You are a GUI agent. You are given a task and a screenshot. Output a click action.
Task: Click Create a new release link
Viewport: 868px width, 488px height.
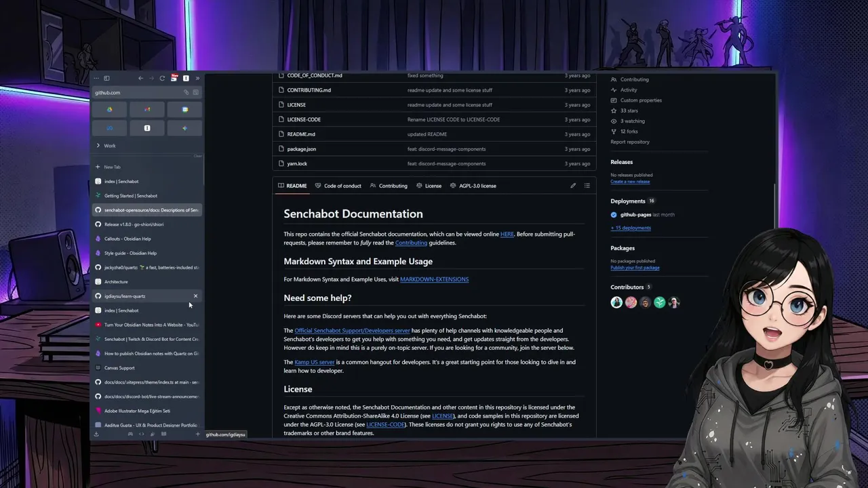tap(630, 182)
